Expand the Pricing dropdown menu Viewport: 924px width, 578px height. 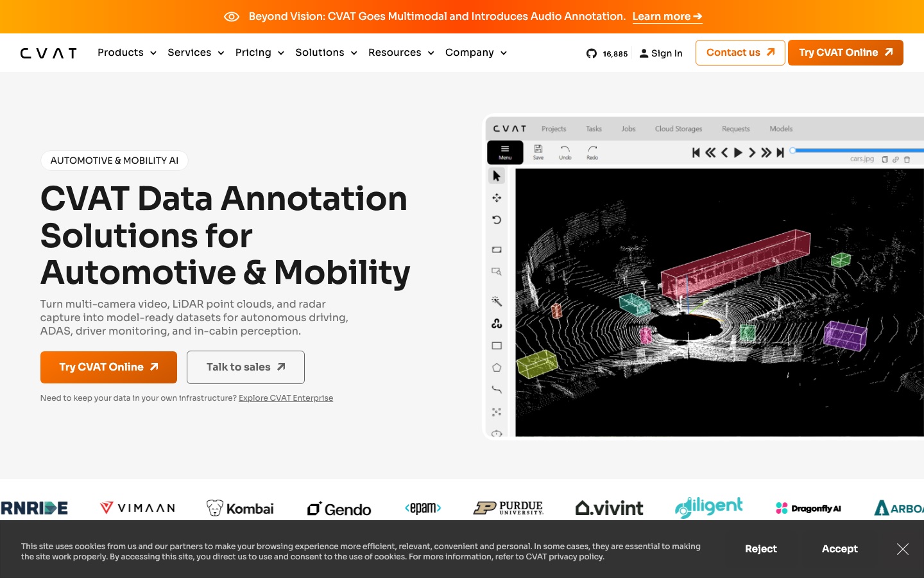point(259,53)
